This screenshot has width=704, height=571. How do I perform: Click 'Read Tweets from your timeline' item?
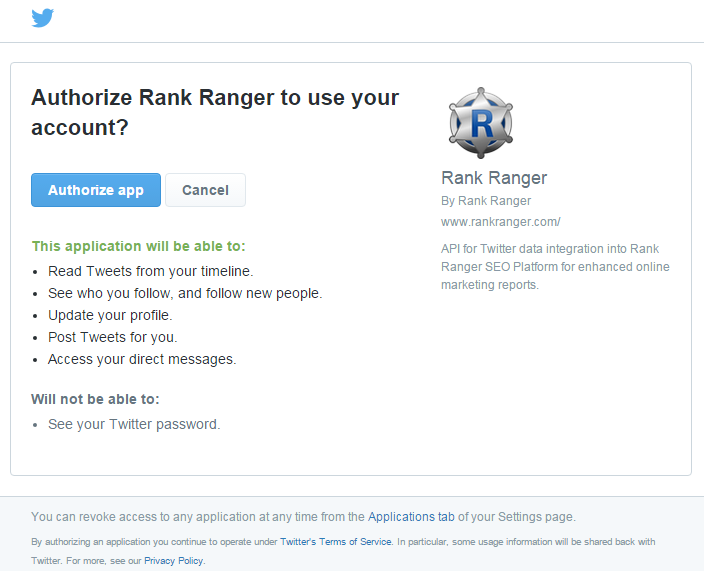[x=150, y=271]
